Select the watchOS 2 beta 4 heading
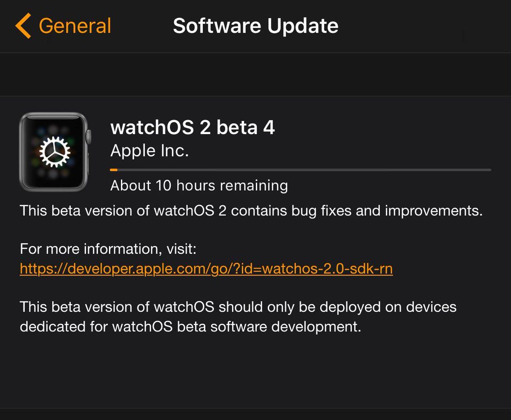This screenshot has height=420, width=511. click(x=192, y=127)
